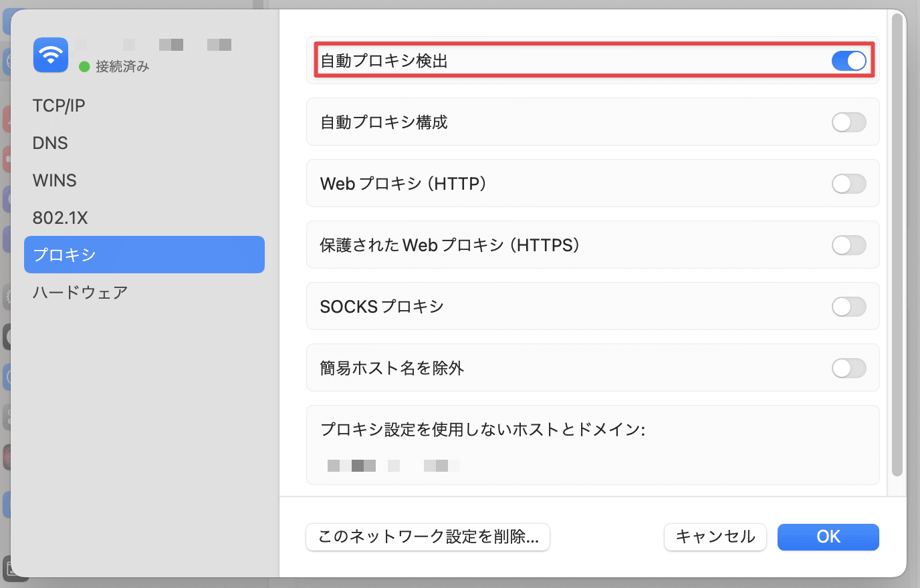
Task: Switch to the WINS section
Action: tap(54, 180)
